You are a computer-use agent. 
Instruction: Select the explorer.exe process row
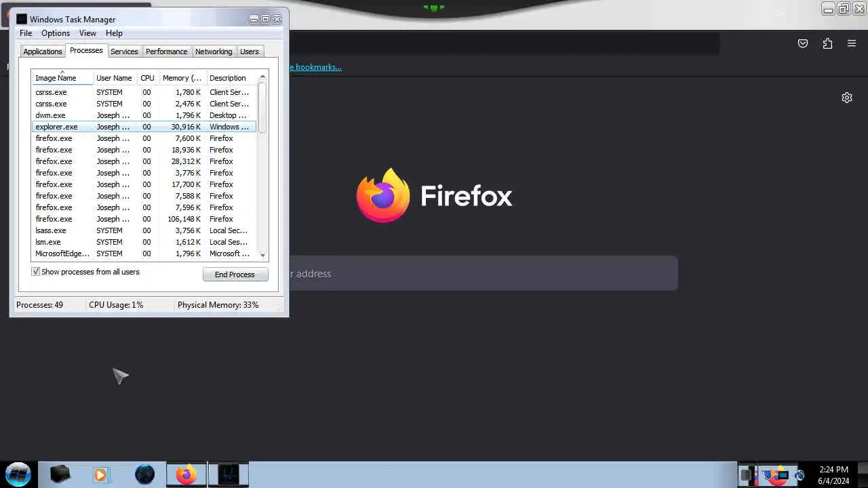pyautogui.click(x=144, y=127)
